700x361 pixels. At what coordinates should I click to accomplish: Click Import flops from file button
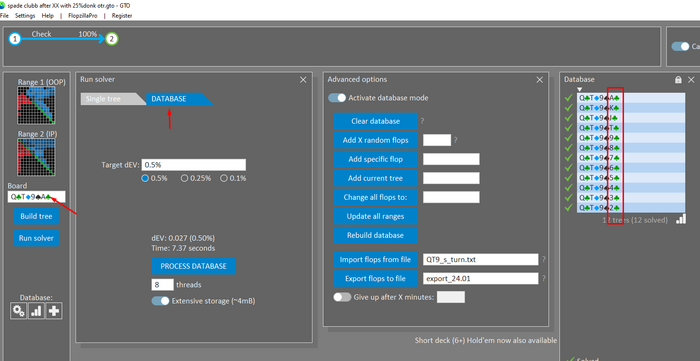tap(375, 259)
